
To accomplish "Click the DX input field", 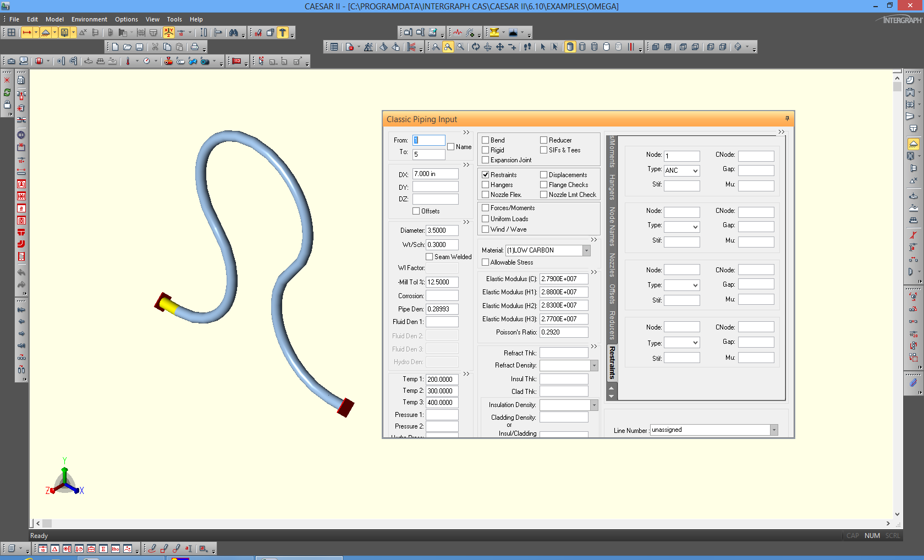I will pos(436,174).
